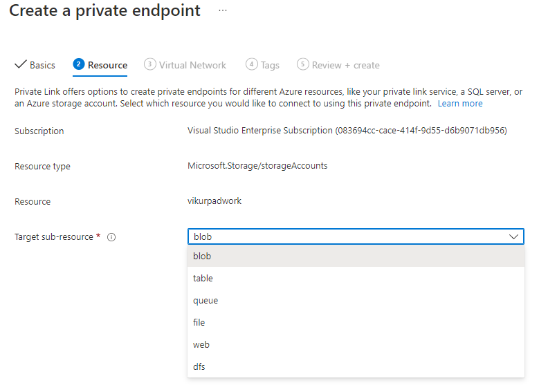Click the vikurpadwork resource name
539x392 pixels.
(x=214, y=201)
